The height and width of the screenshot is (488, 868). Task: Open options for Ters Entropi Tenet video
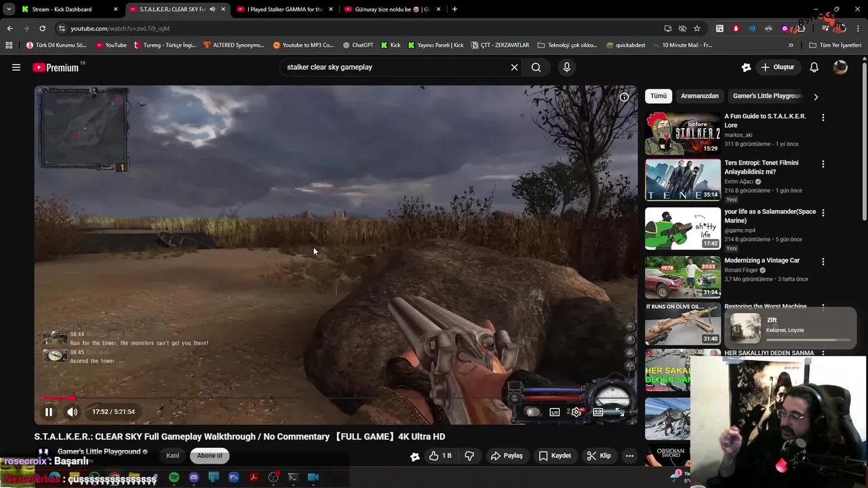click(823, 164)
